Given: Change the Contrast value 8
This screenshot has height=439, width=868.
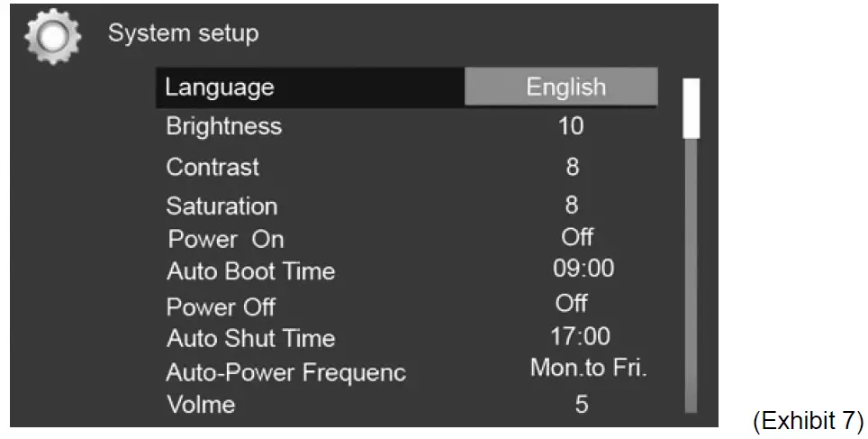Looking at the screenshot, I should click(x=572, y=167).
